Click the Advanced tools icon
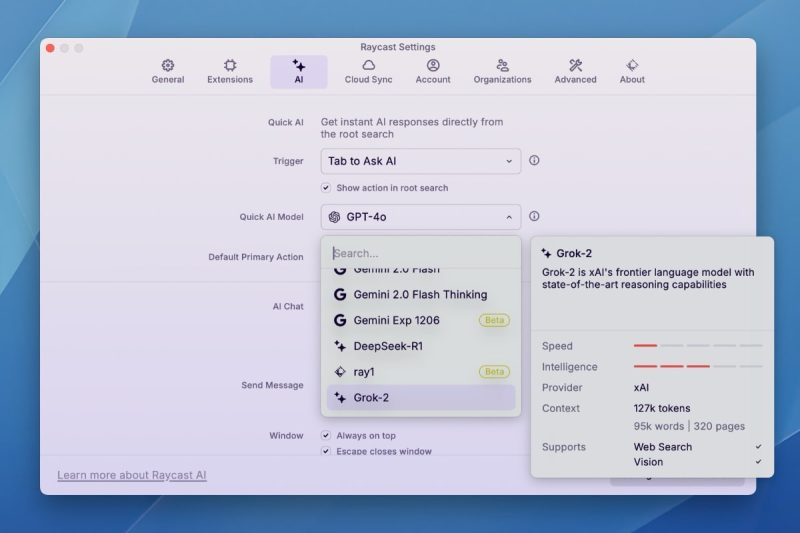Screen dimensions: 800x533 click(x=576, y=65)
